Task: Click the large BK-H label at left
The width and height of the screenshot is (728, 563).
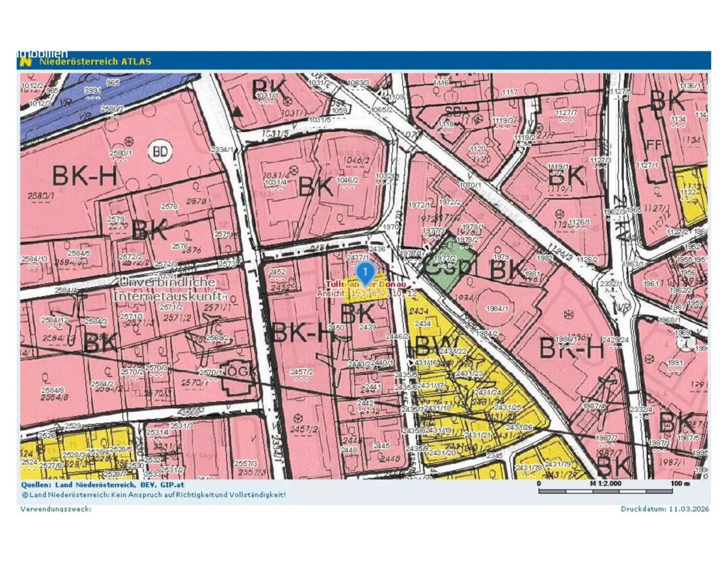Action: click(84, 176)
